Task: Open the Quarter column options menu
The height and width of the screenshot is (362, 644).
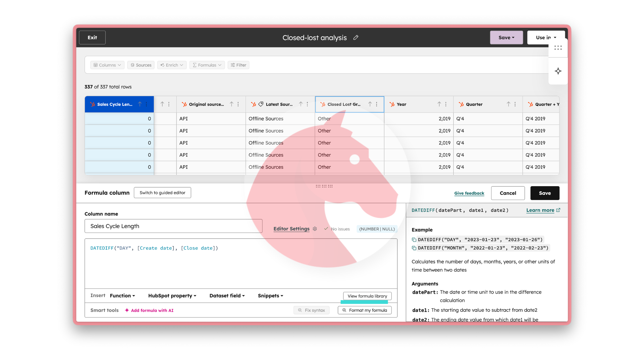Action: (x=515, y=104)
